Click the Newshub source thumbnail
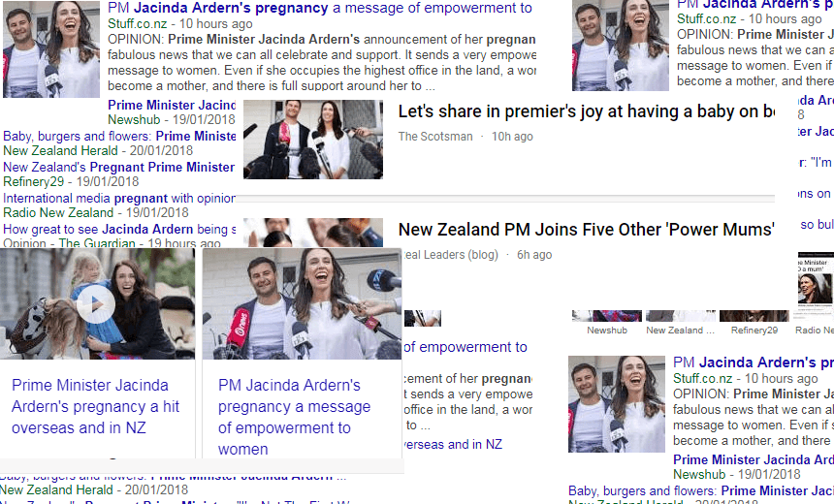834x504 pixels. [607, 316]
